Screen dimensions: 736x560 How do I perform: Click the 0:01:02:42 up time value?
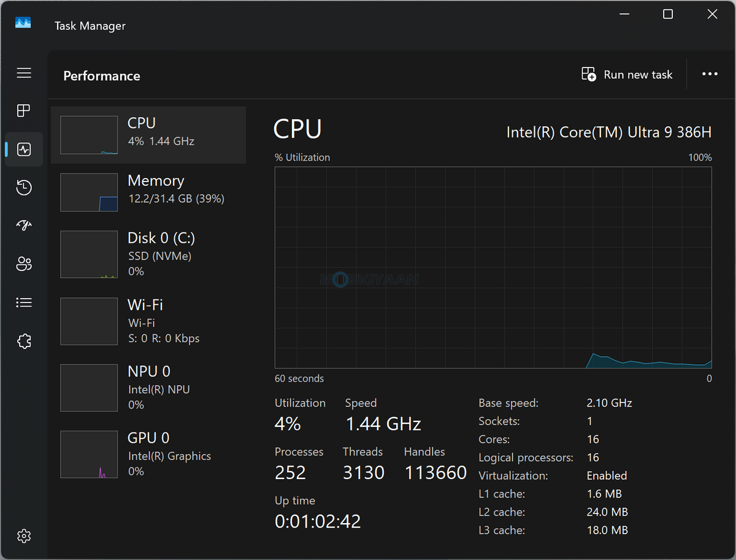click(x=318, y=521)
